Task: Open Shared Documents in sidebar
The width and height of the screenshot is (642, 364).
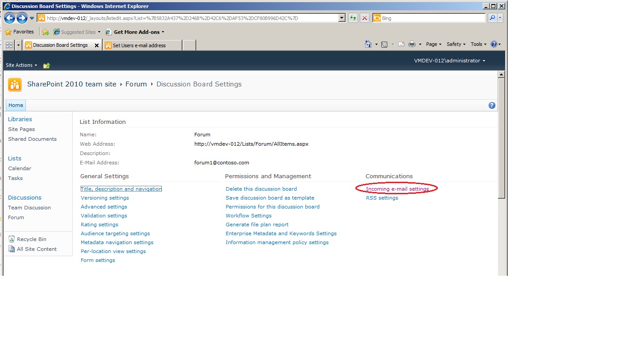Action: pyautogui.click(x=32, y=139)
